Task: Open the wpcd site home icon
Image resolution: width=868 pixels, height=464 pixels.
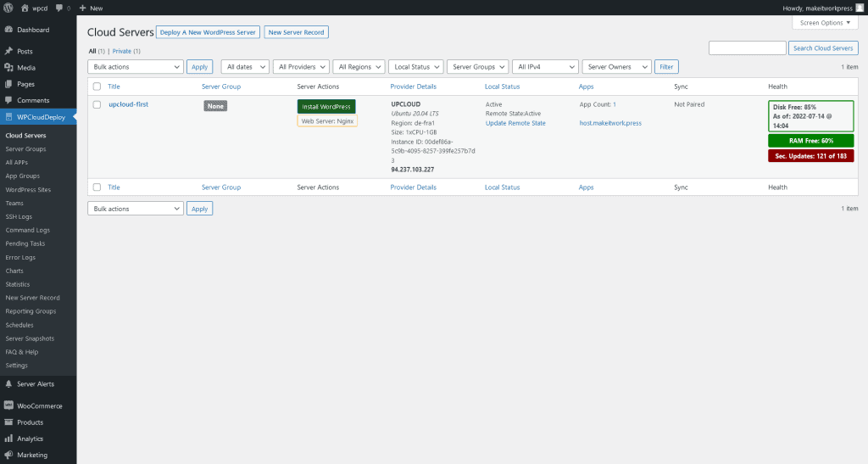Action: (x=25, y=8)
